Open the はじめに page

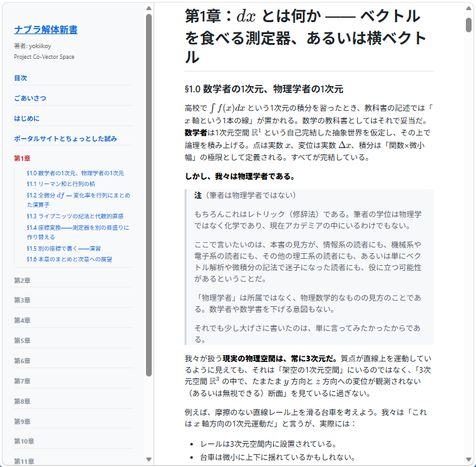[27, 118]
